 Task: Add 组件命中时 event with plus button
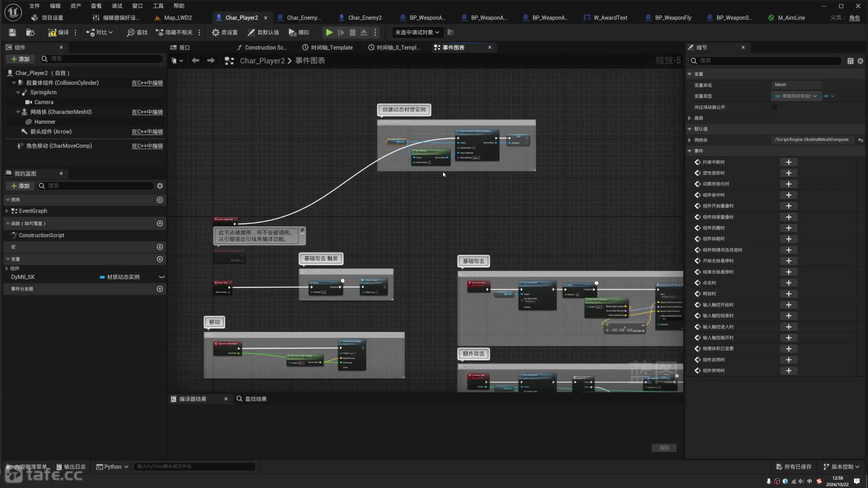tap(788, 195)
